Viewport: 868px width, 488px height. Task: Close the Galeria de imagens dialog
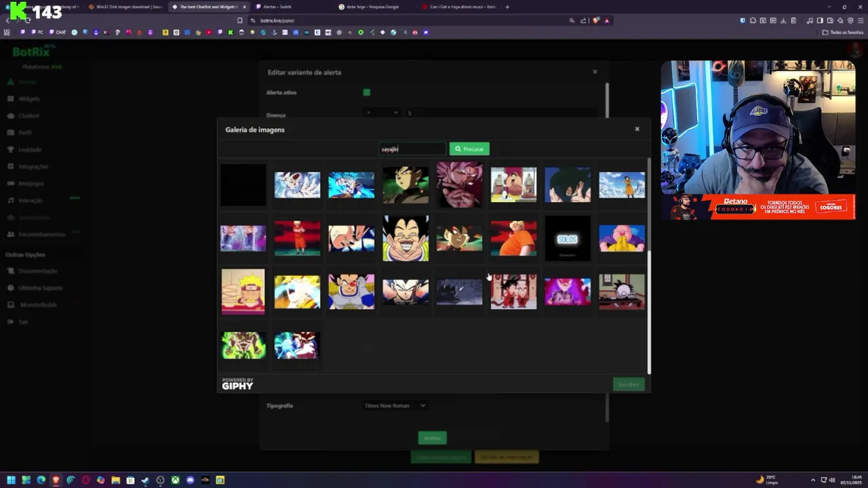[637, 129]
